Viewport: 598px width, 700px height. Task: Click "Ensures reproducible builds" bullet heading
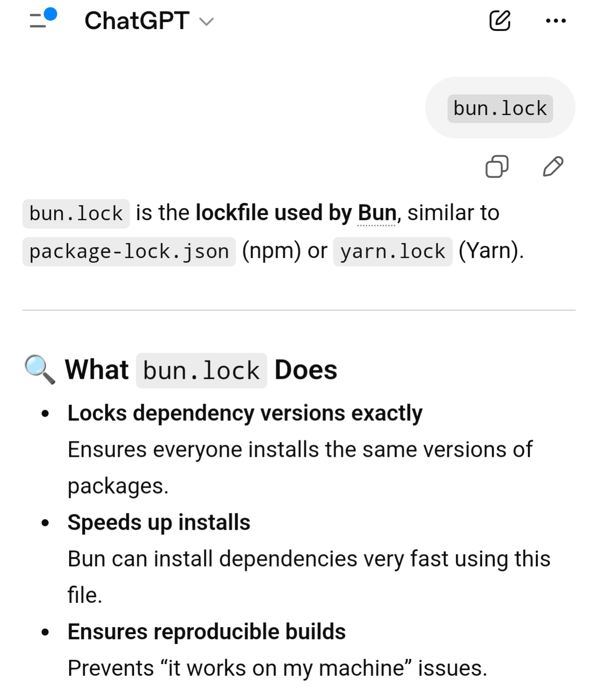click(206, 632)
